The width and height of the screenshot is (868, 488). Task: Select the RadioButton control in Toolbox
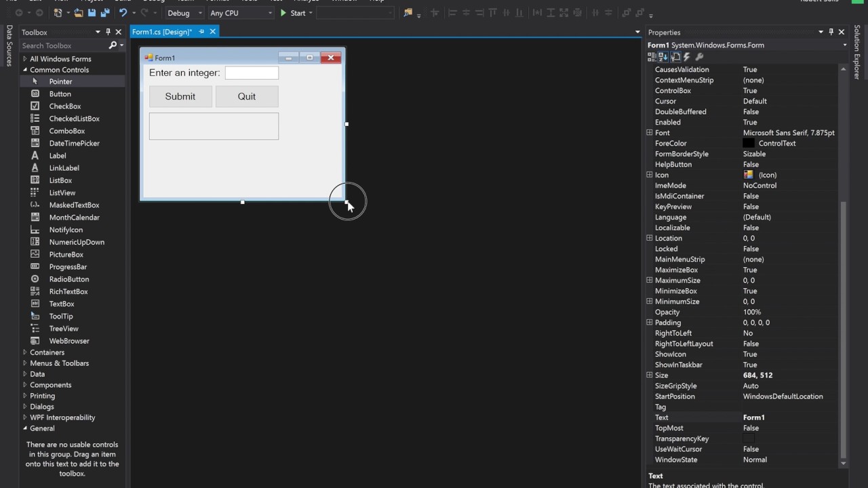(x=69, y=279)
